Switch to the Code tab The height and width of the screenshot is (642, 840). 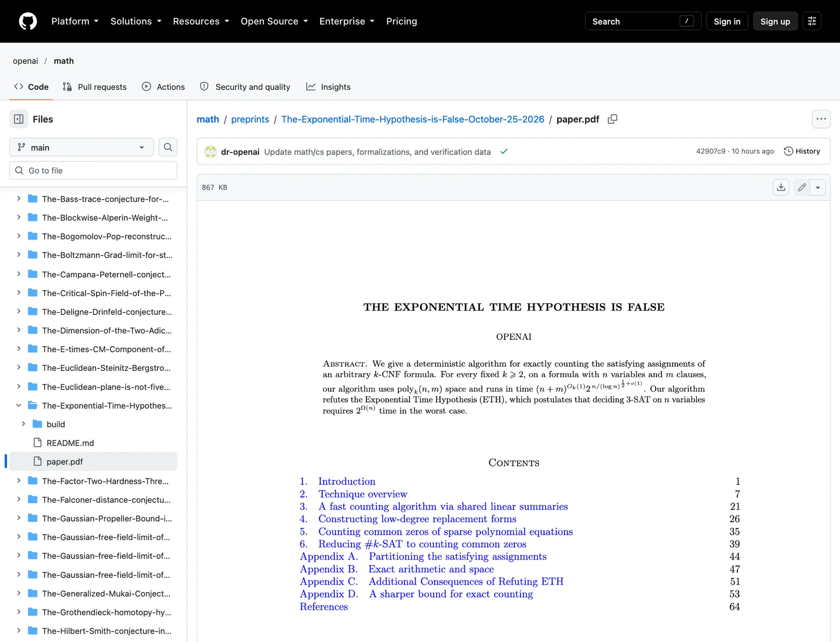[31, 87]
